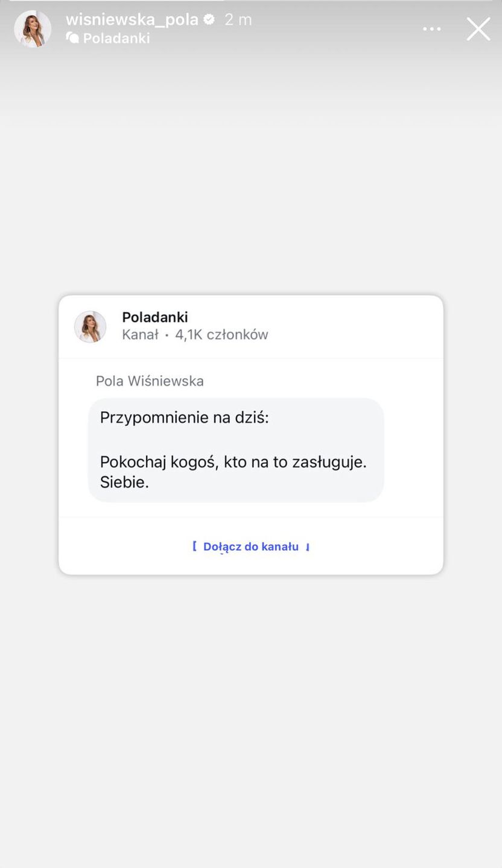The image size is (502, 868).
Task: Click the quoted message bubble text
Action: pos(235,449)
